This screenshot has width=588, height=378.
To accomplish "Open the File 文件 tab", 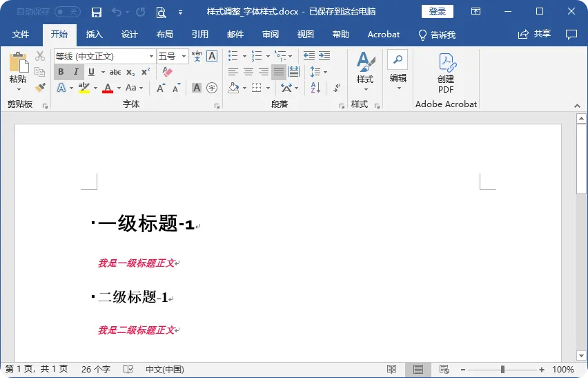I will (21, 35).
